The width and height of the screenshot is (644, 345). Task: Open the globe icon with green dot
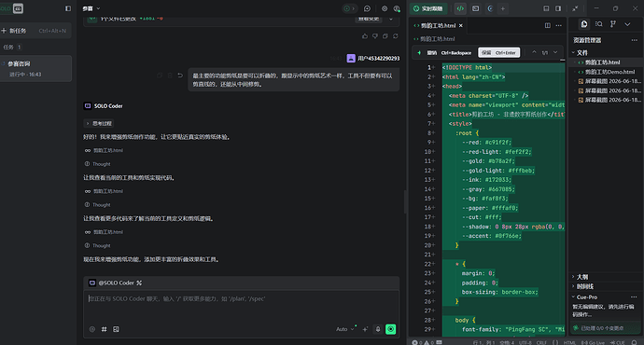pyautogui.click(x=397, y=8)
